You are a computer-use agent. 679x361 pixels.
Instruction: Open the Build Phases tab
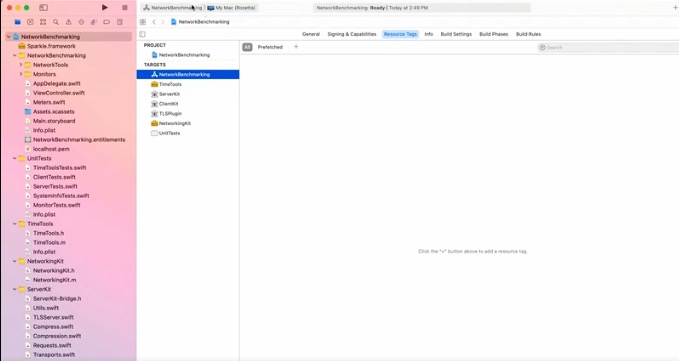click(x=494, y=34)
